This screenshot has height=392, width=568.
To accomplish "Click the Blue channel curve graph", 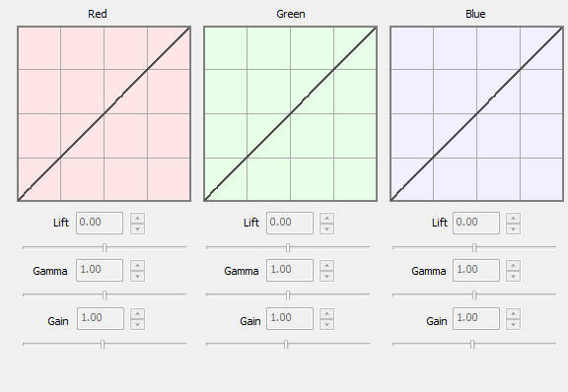I will click(x=476, y=113).
